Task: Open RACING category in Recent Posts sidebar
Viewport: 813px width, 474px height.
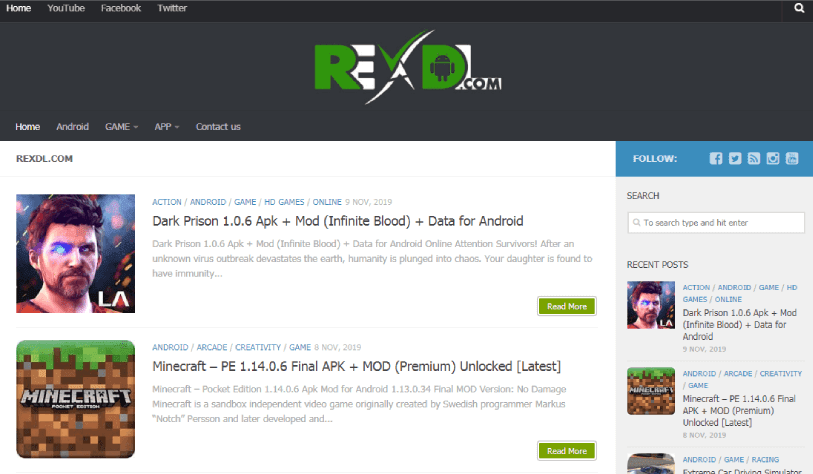Action: point(765,459)
